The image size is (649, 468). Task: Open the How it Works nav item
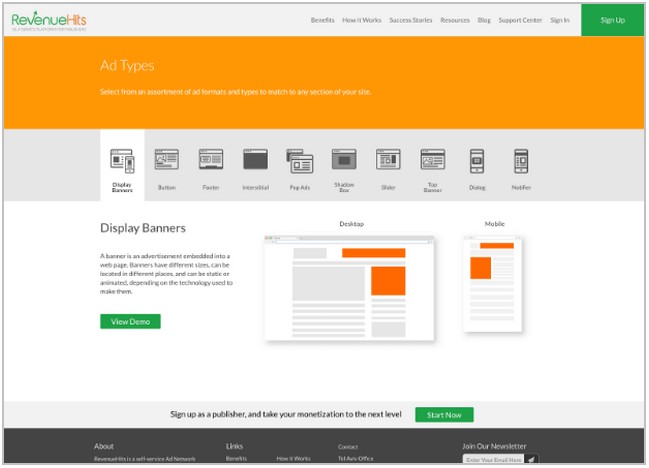pyautogui.click(x=362, y=20)
